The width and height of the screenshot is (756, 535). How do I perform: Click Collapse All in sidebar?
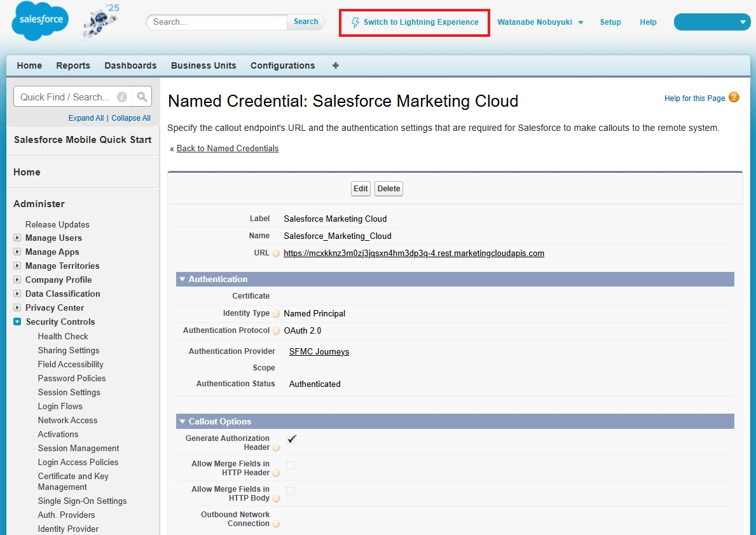tap(130, 118)
